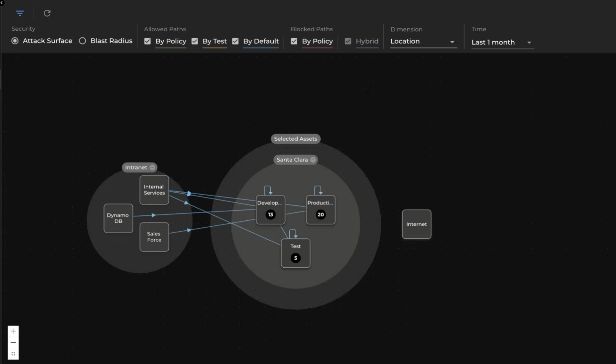This screenshot has width=616, height=364.
Task: Uncheck the Allowed Paths 'By Test' checkbox
Action: [195, 41]
